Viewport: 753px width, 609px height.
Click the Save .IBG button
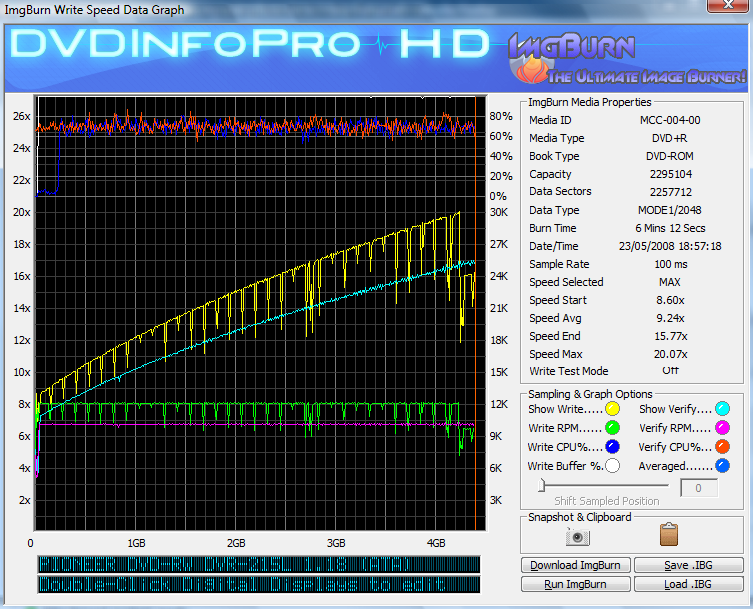(689, 565)
